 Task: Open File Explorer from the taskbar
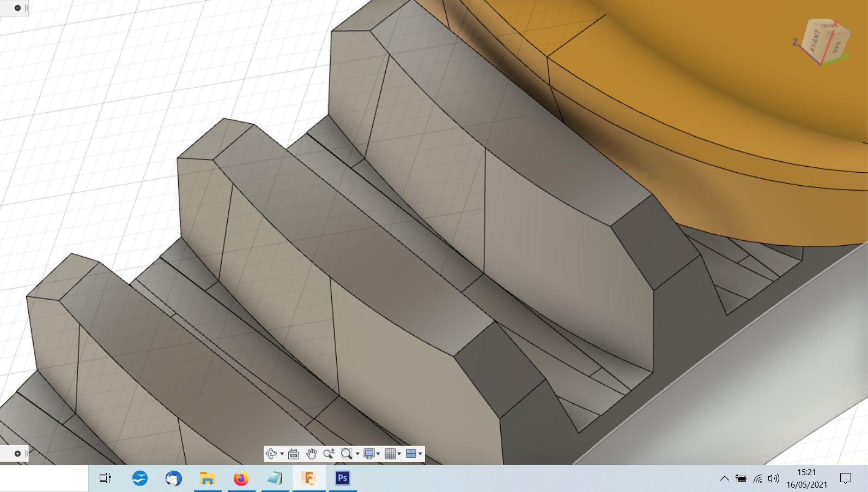(x=207, y=478)
